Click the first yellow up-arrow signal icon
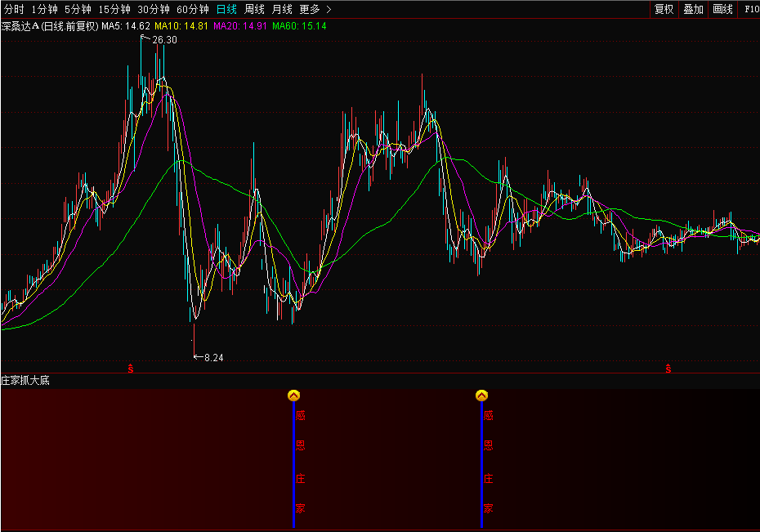 click(x=293, y=396)
